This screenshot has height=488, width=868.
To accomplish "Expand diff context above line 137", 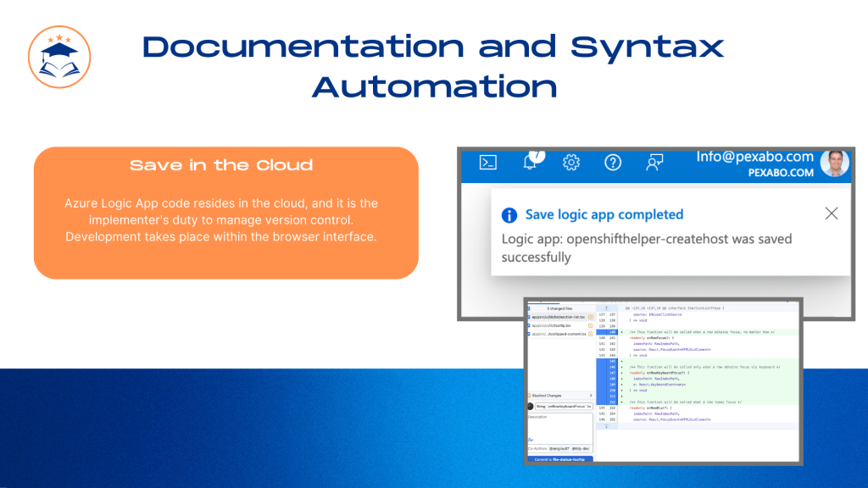I will [x=606, y=308].
